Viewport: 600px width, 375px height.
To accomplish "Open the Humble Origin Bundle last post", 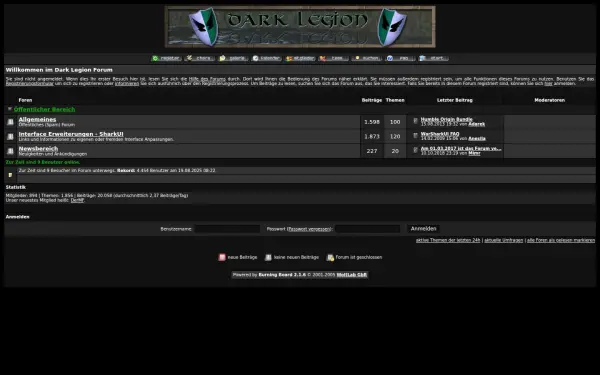I will point(447,119).
